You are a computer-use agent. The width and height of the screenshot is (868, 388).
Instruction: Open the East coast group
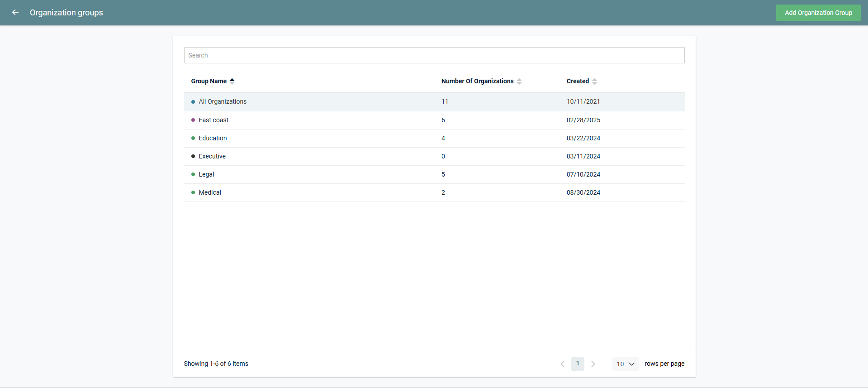coord(213,120)
